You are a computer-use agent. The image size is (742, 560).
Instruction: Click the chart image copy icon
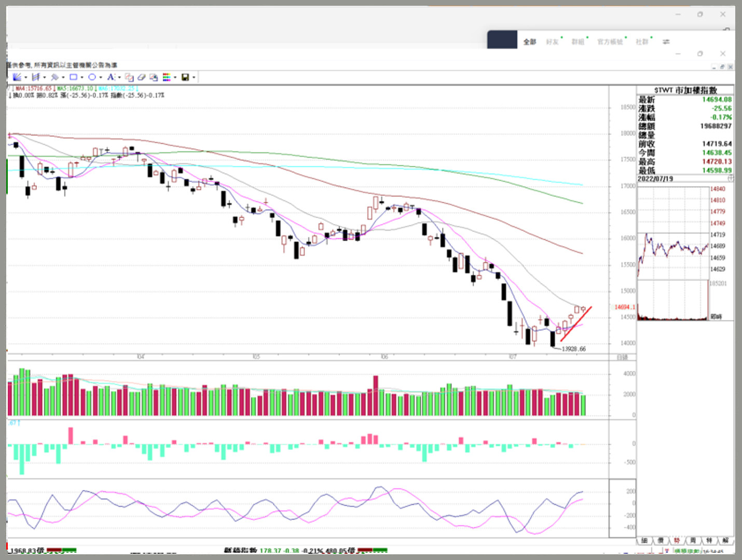[154, 77]
